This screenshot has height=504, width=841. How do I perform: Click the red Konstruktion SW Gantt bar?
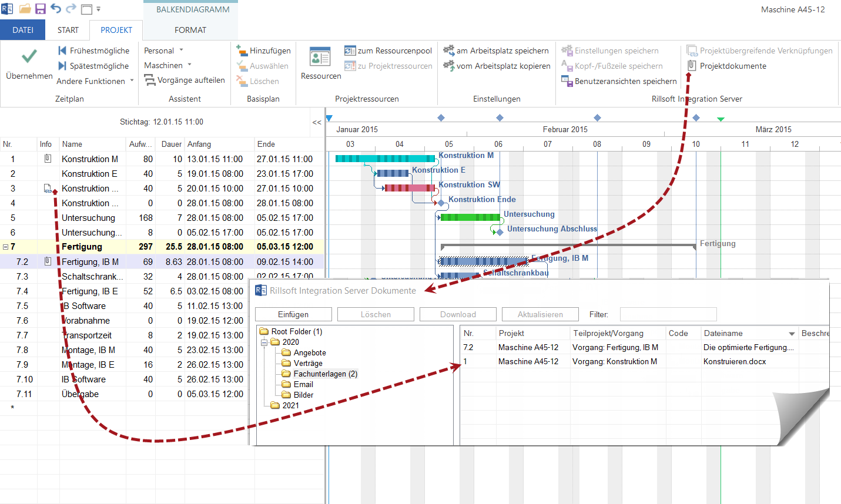pyautogui.click(x=410, y=188)
